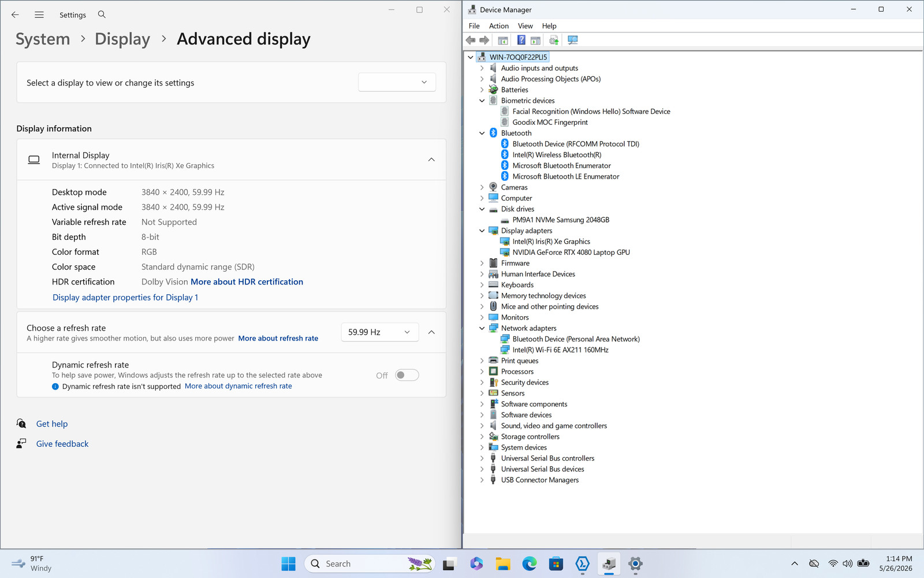Click Display adapter properties for Display 1
The width and height of the screenshot is (924, 578).
(x=125, y=297)
